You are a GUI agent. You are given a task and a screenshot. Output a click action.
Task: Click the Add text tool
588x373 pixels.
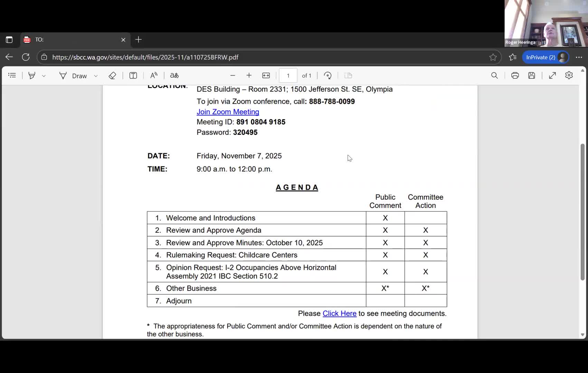coord(133,75)
